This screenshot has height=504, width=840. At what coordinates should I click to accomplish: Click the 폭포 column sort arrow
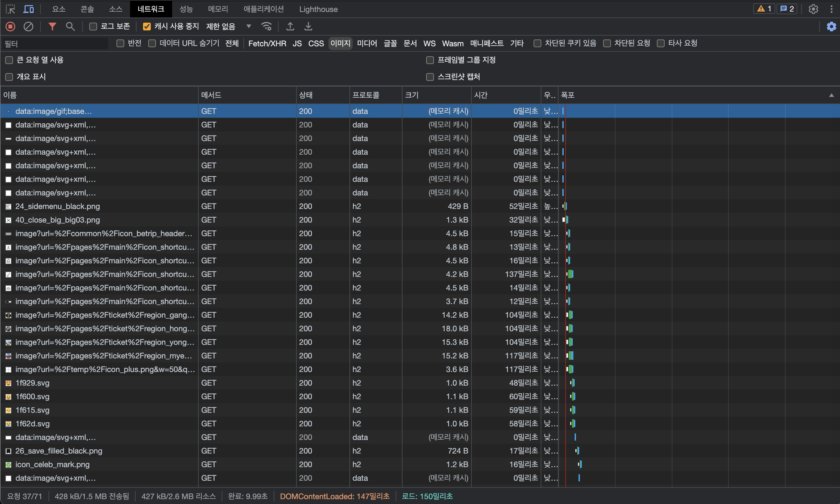click(x=831, y=95)
